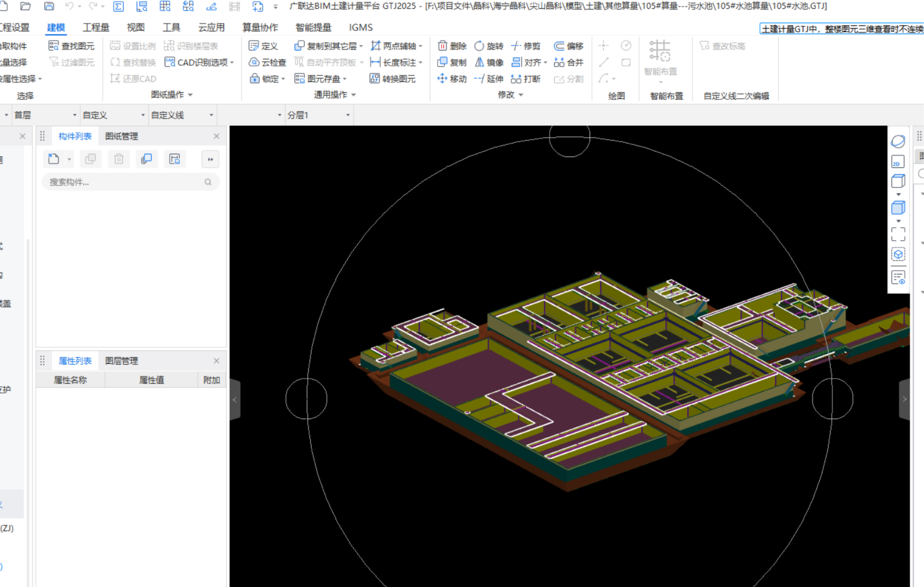This screenshot has height=587, width=924.
Task: Activate 两点辅轴 two-point auxiliary axis
Action: pyautogui.click(x=396, y=46)
